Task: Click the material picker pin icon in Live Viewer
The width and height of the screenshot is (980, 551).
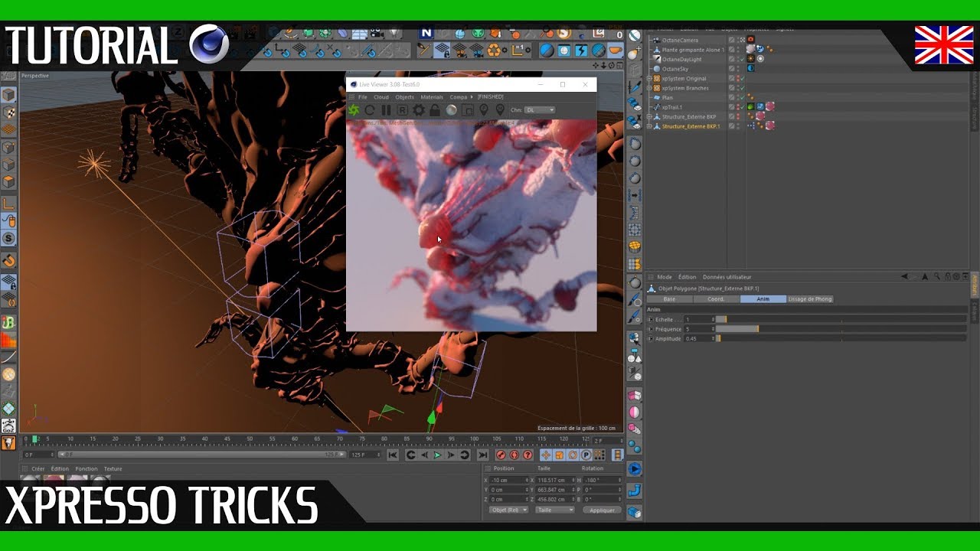Action: coord(501,110)
